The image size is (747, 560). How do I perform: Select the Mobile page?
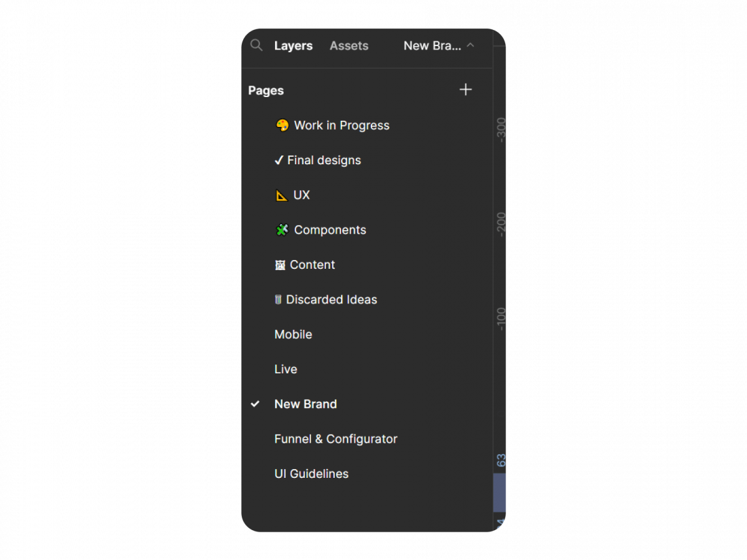(x=293, y=335)
